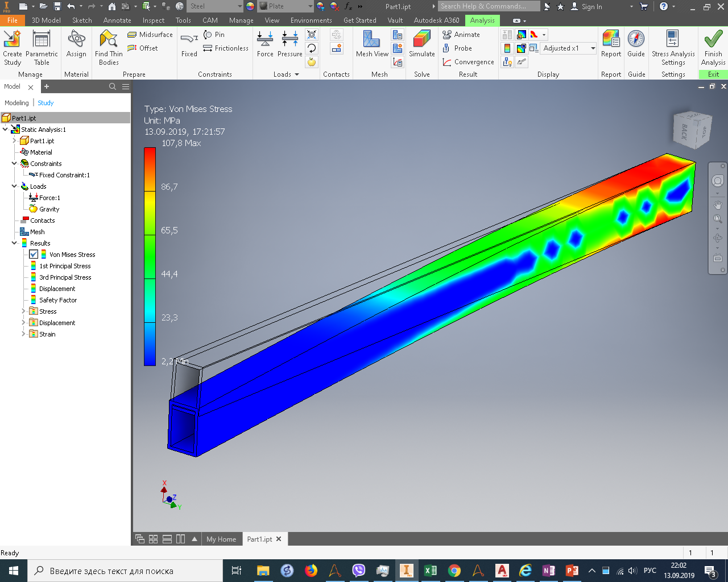Open Convergence plot
The height and width of the screenshot is (582, 728).
pos(468,62)
